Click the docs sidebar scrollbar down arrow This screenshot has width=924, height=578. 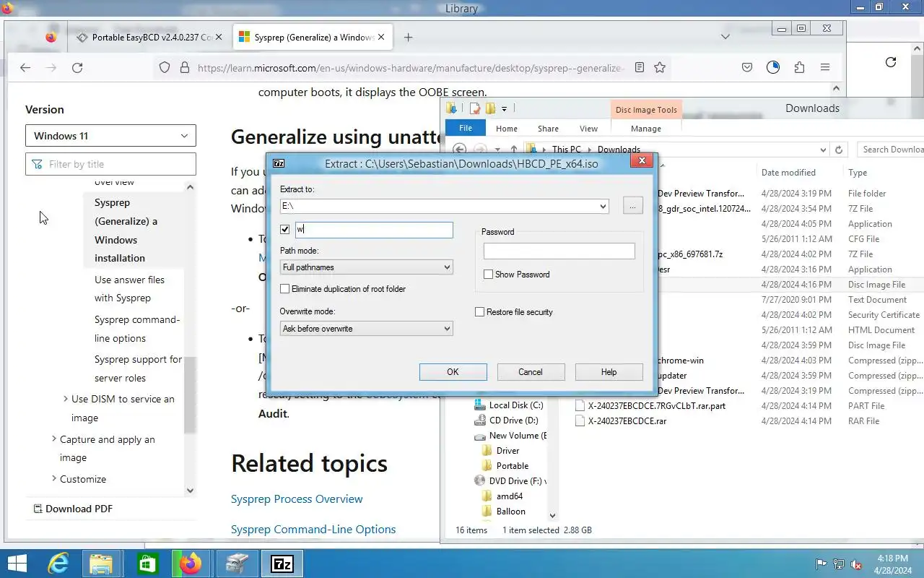point(190,491)
